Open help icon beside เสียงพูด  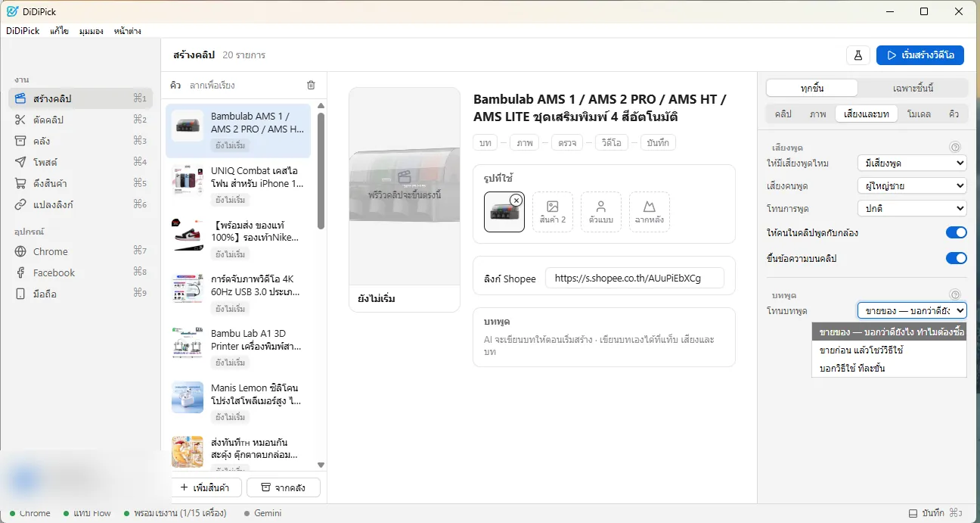955,148
